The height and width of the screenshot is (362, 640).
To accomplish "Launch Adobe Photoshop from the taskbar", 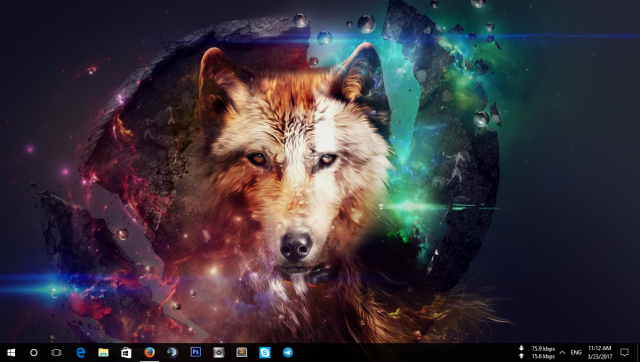I will tap(196, 352).
